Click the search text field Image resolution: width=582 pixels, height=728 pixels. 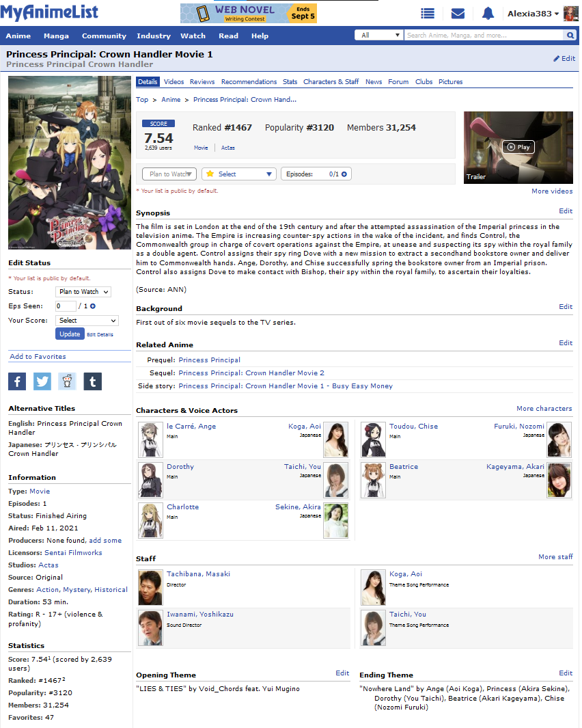[x=484, y=36]
